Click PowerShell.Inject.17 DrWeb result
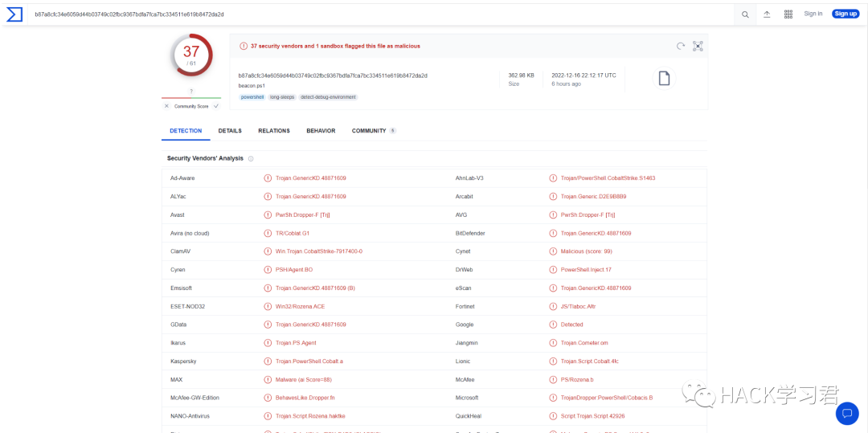Viewport: 868px width, 433px height. 586,270
